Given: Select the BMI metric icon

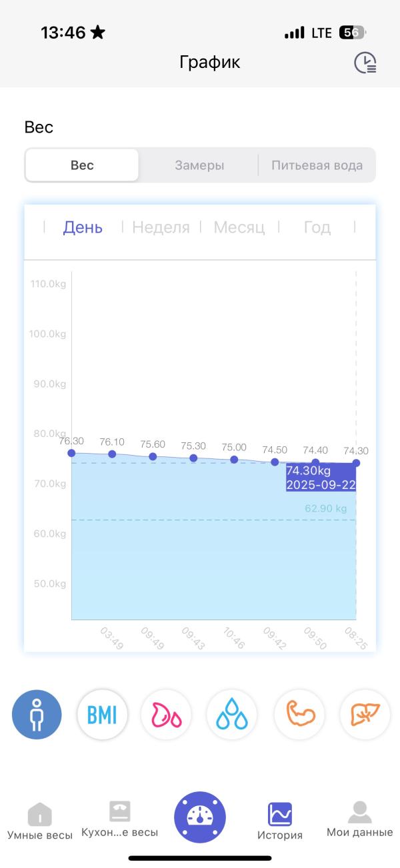Looking at the screenshot, I should (x=101, y=715).
